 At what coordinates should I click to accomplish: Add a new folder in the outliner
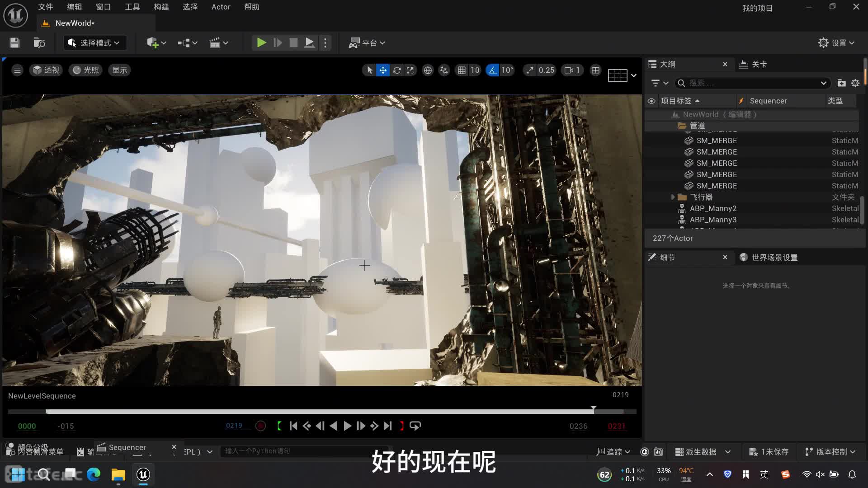coord(841,83)
